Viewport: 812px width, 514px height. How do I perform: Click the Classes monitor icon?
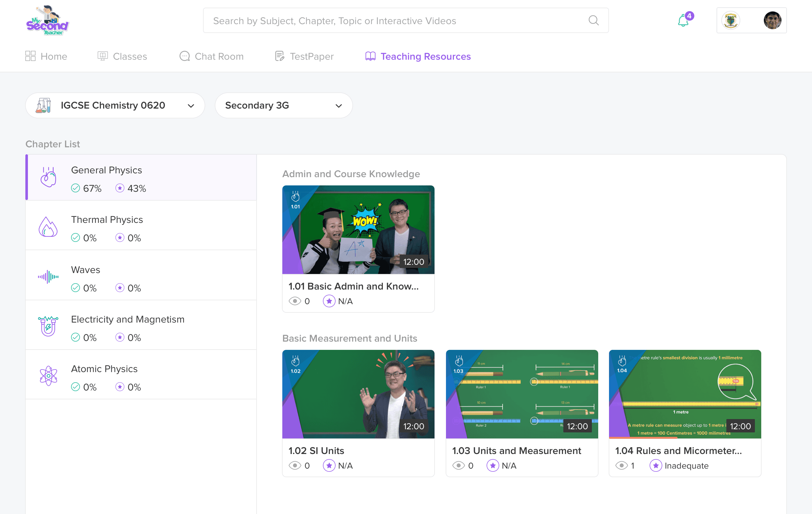102,56
